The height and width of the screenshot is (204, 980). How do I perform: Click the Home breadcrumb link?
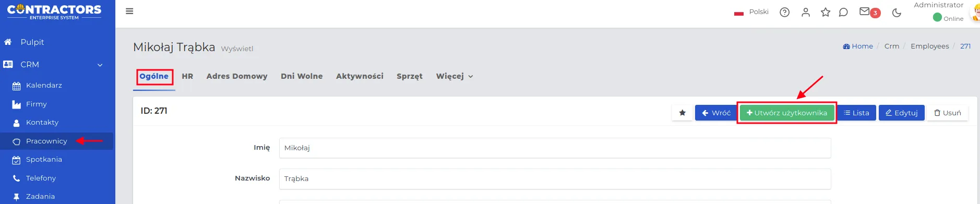point(858,46)
